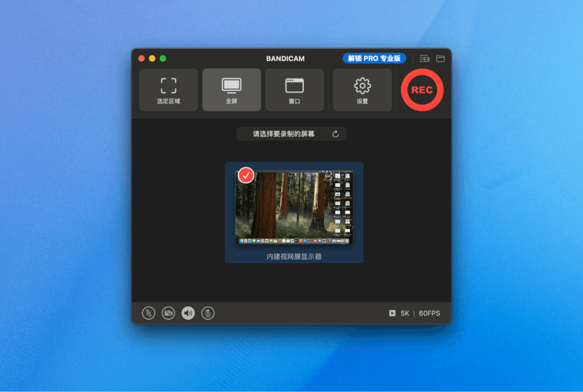Click 解锁 PRO 专业版 upgrade button

pos(374,58)
